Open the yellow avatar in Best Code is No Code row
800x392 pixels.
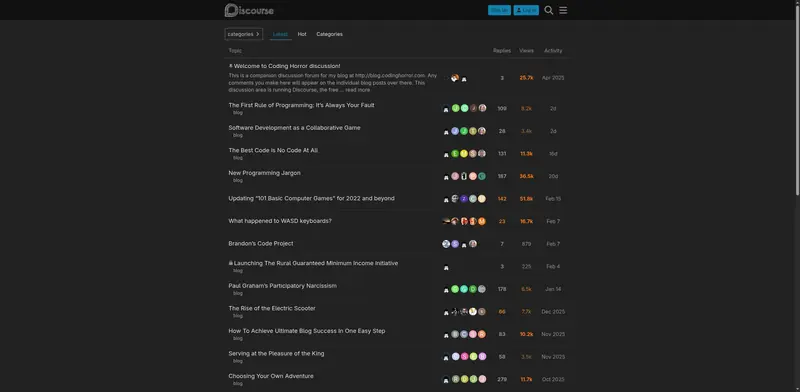click(x=464, y=154)
